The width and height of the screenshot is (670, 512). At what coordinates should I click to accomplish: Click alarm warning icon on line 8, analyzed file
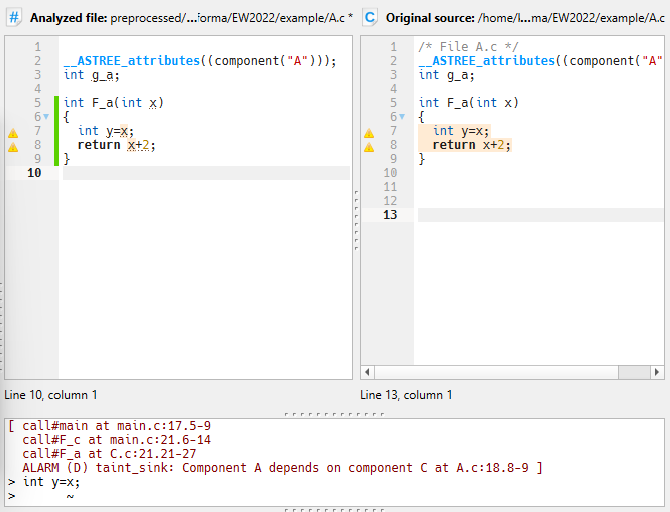tap(13, 147)
